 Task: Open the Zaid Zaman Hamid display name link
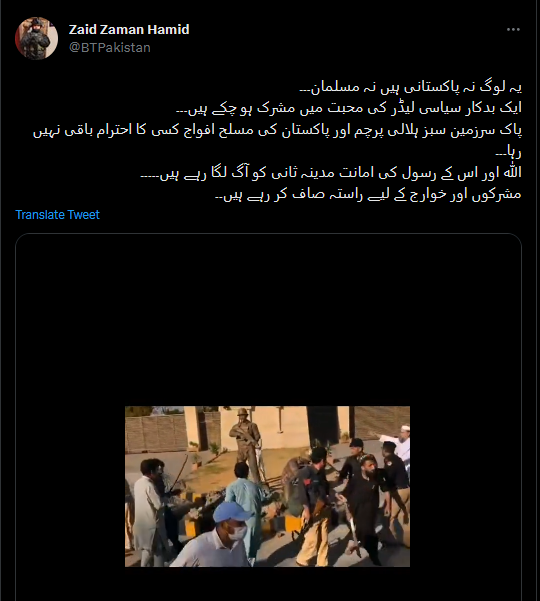(129, 30)
